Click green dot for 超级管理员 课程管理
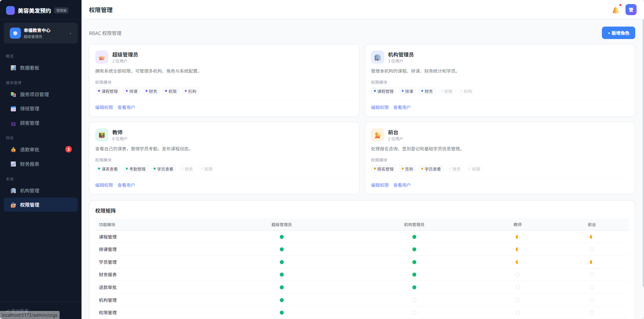The width and height of the screenshot is (644, 319). (282, 237)
